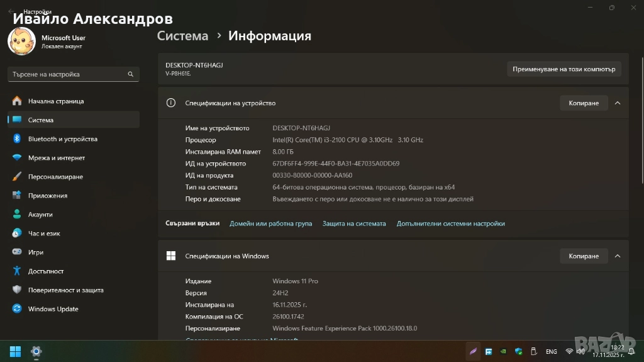Viewport: 644px width, 362px height.
Task: Open Bluetooth and devices settings
Action: point(62,139)
